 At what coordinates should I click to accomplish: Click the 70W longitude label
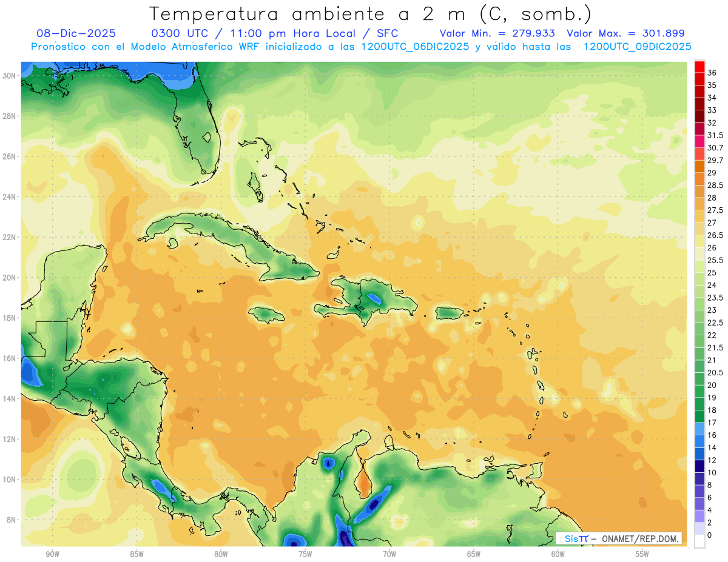pos(389,554)
